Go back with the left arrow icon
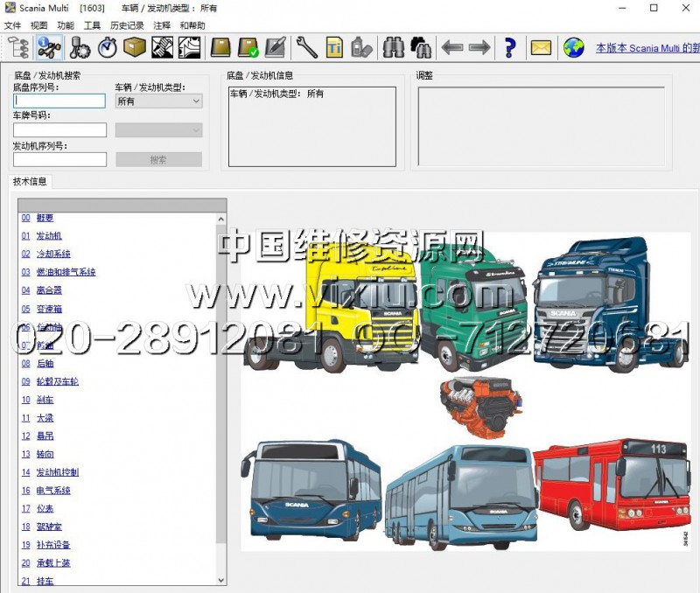The height and width of the screenshot is (593, 700). 451,46
